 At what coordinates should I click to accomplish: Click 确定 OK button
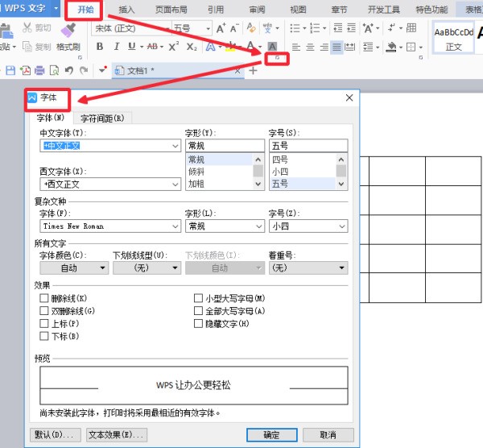[x=272, y=435]
